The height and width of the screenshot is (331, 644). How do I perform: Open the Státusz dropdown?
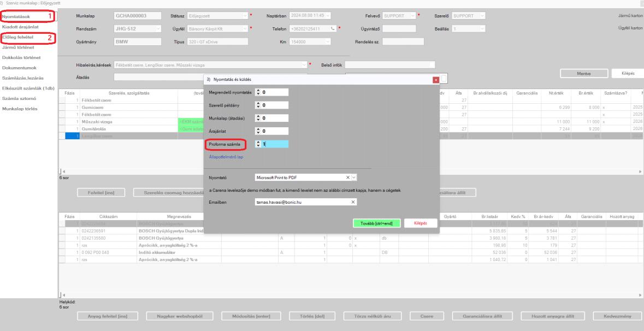(x=245, y=16)
